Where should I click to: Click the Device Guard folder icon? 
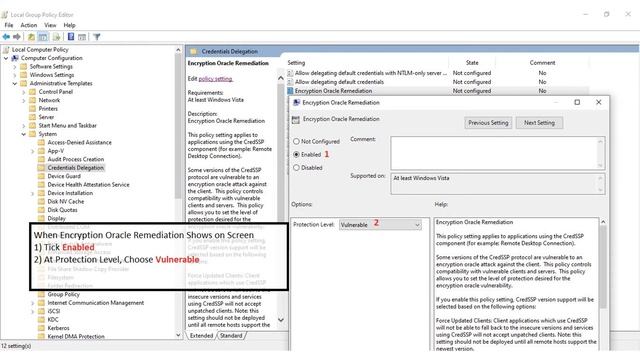41,176
